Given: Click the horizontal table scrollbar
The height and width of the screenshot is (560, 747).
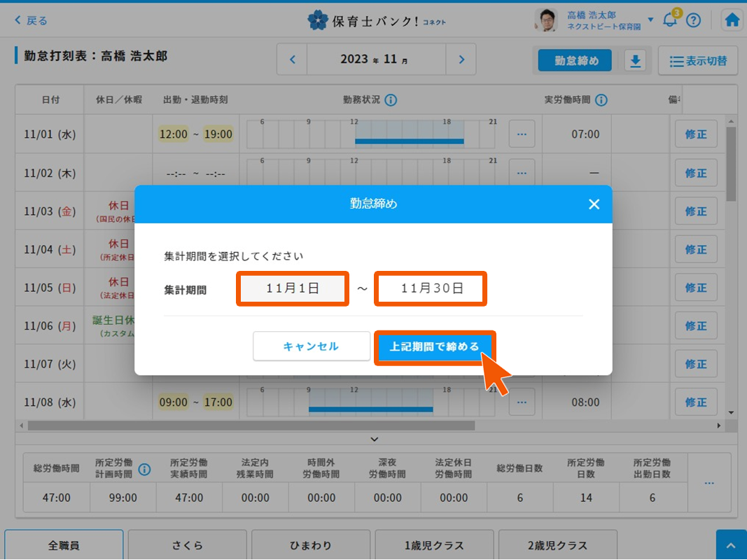Looking at the screenshot, I should tap(251, 426).
